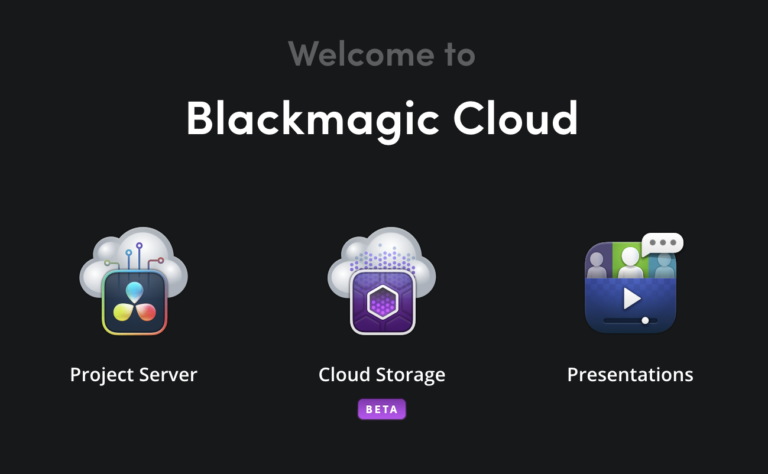Select the Presentations label
This screenshot has height=474, width=768.
[630, 375]
